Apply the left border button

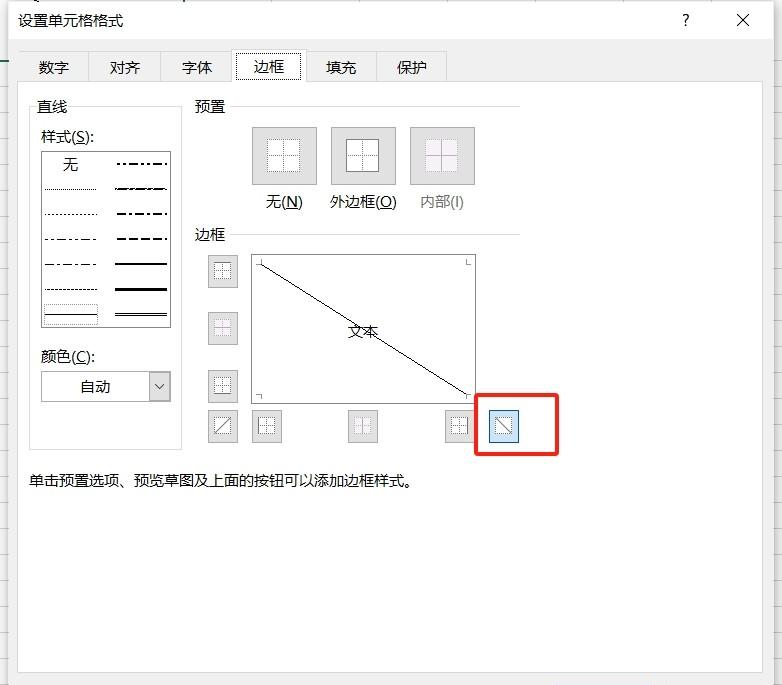[x=267, y=426]
